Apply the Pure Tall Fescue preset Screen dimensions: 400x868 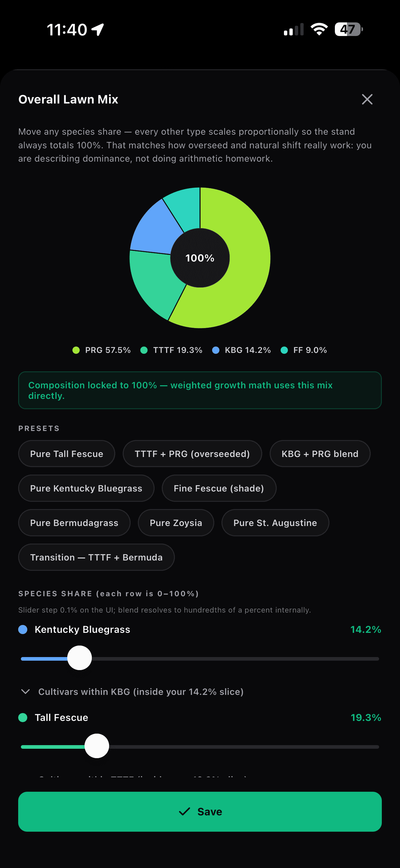(67, 454)
